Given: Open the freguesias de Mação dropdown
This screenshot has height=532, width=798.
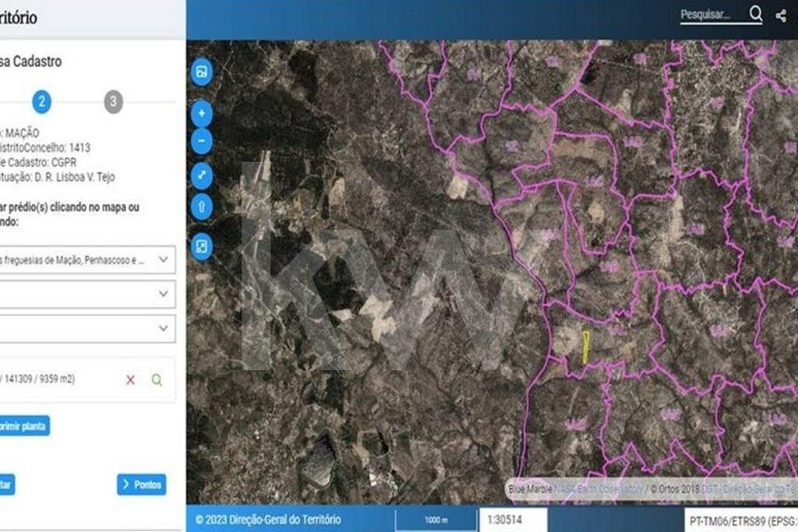Looking at the screenshot, I should pyautogui.click(x=86, y=259).
